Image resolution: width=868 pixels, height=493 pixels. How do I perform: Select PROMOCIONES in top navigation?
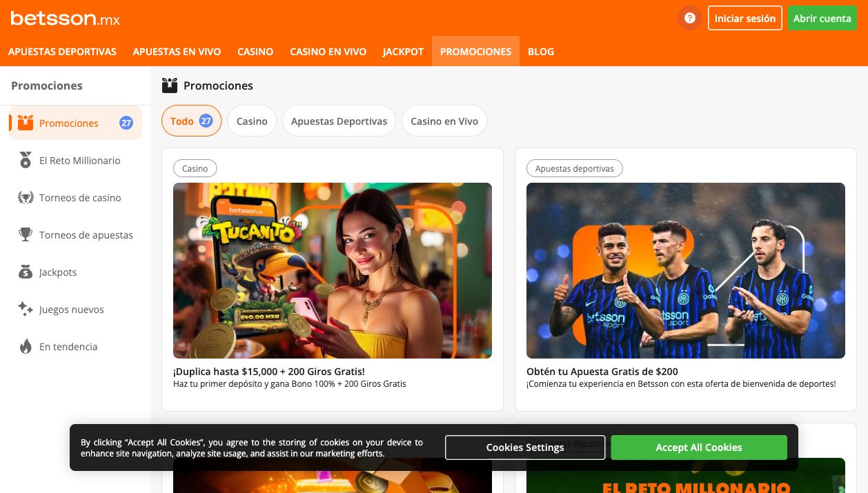click(x=475, y=52)
